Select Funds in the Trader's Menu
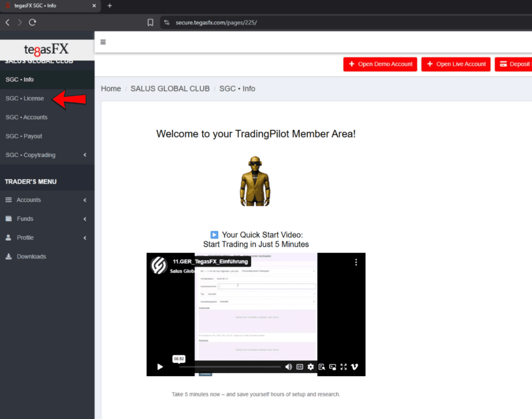This screenshot has height=419, width=532. (x=25, y=219)
